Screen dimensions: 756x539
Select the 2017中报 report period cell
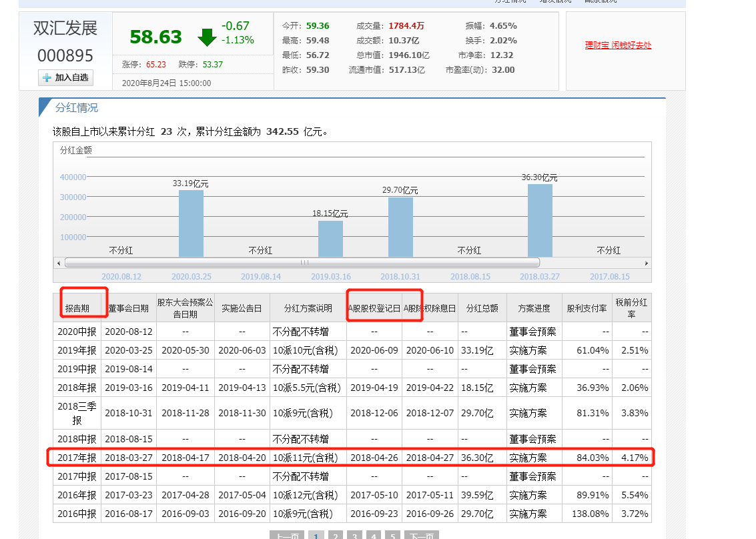click(x=77, y=476)
